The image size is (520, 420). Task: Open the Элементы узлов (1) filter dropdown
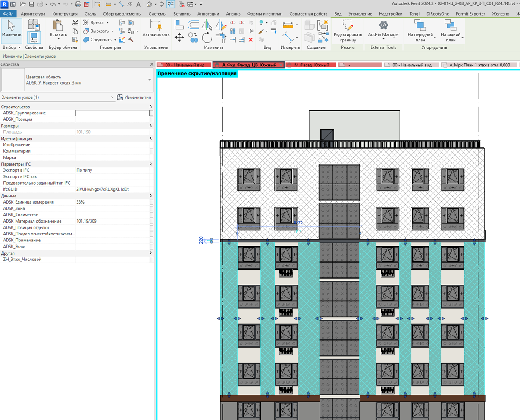(x=113, y=97)
